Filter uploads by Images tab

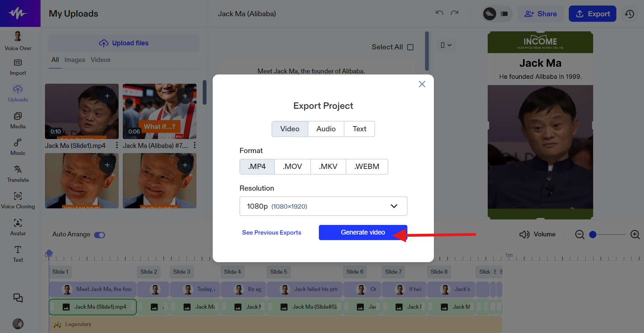(74, 60)
